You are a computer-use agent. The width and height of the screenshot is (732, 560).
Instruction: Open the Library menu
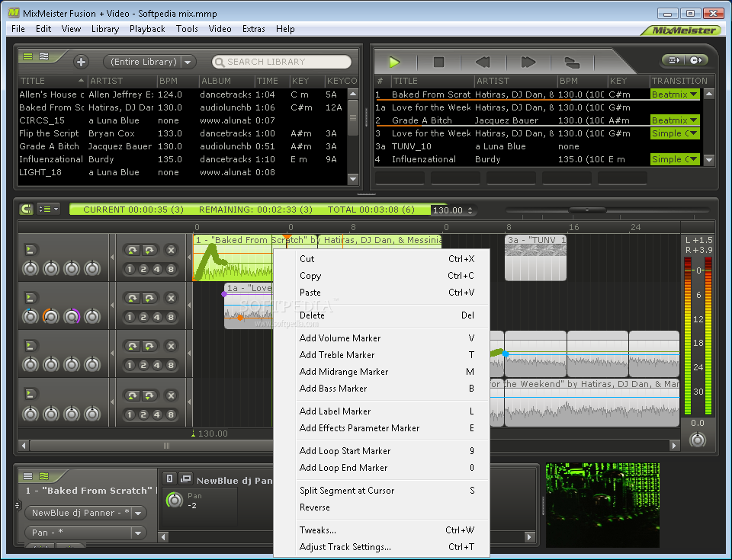tap(105, 29)
